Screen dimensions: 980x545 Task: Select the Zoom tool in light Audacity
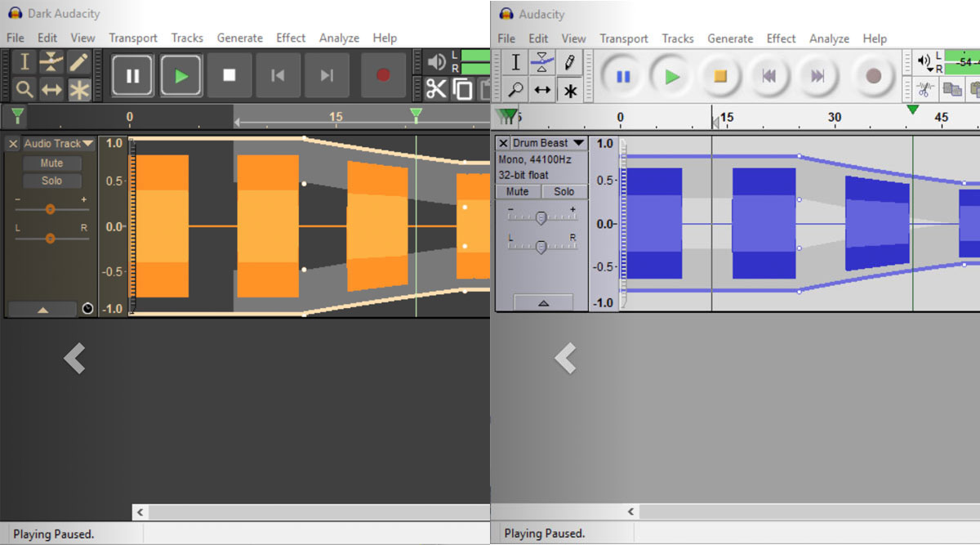coord(515,89)
